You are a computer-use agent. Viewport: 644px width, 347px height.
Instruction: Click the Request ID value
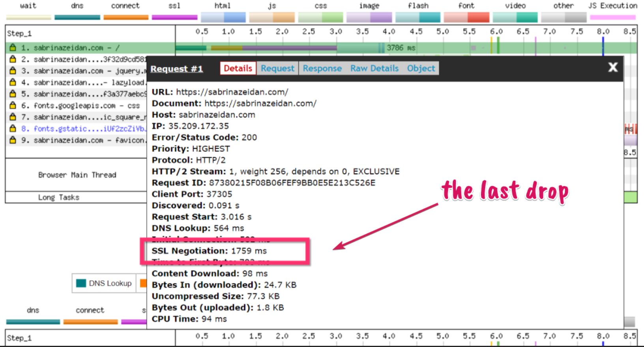(292, 183)
